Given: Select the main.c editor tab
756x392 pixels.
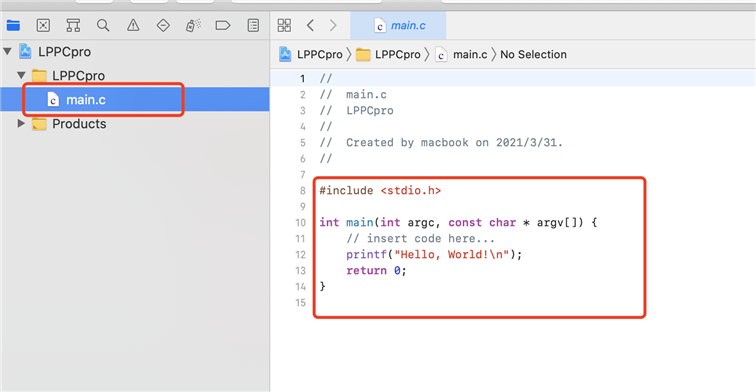Looking at the screenshot, I should 398,26.
